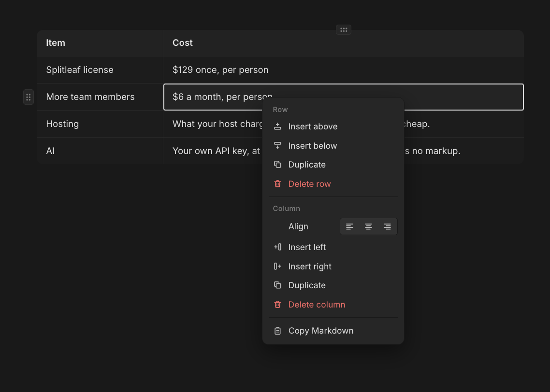Choose Insert above from the Row menu
This screenshot has width=550, height=392.
[333, 126]
